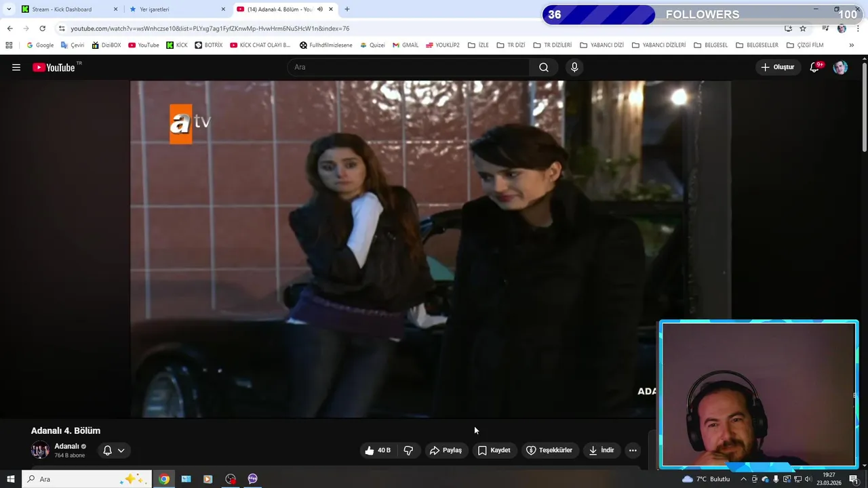
Task: Open the TR DİZİLERİ bookmark folder
Action: point(552,45)
